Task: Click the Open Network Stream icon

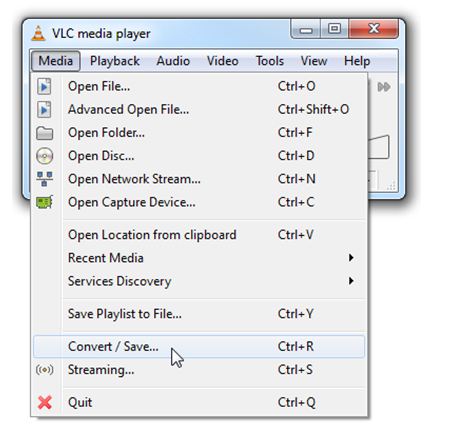Action: tap(44, 179)
